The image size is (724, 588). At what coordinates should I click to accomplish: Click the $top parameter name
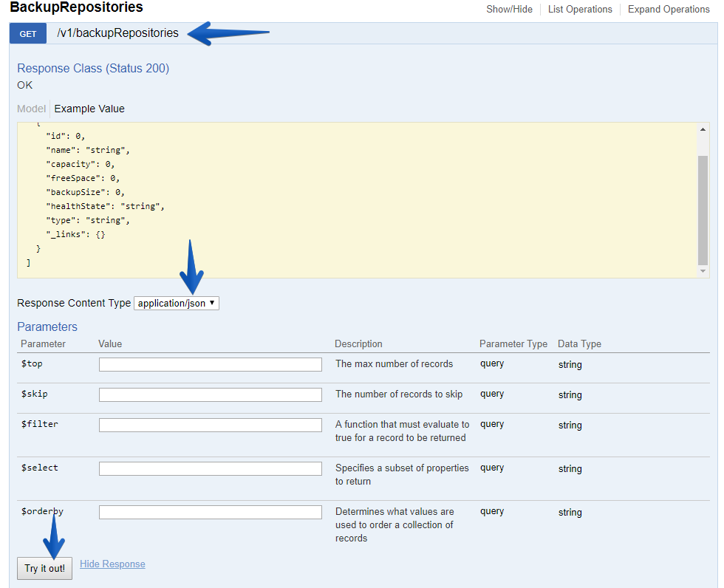[x=32, y=363]
